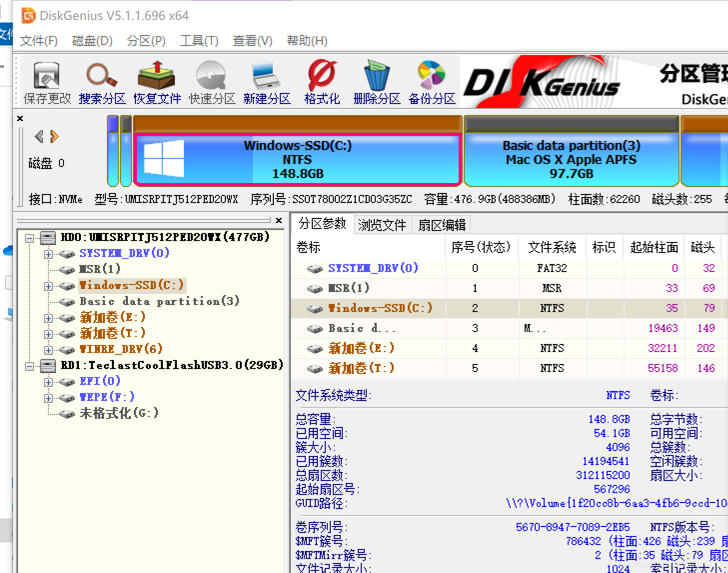Viewport: 728px width, 573px height.
Task: Go to previous disk with left arrow
Action: coord(39,136)
